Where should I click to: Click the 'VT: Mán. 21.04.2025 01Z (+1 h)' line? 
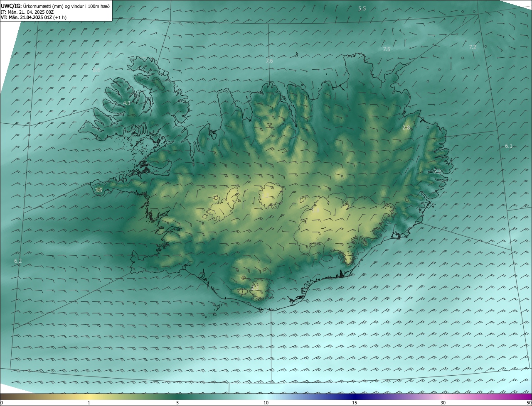(34, 17)
